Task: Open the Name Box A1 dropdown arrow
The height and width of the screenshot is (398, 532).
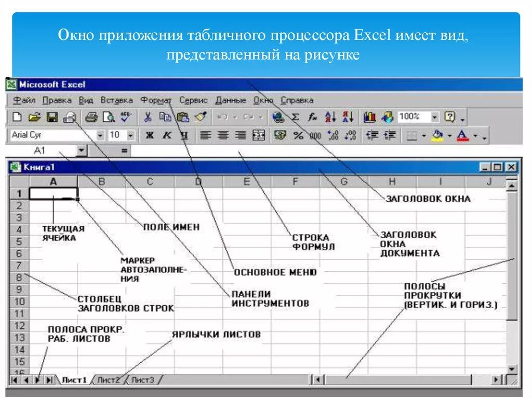Action: click(82, 150)
